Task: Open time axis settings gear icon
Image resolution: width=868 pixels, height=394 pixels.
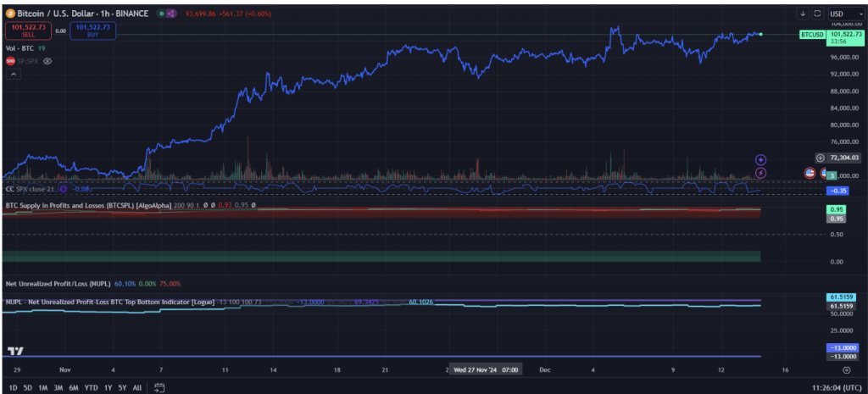Action: click(846, 370)
